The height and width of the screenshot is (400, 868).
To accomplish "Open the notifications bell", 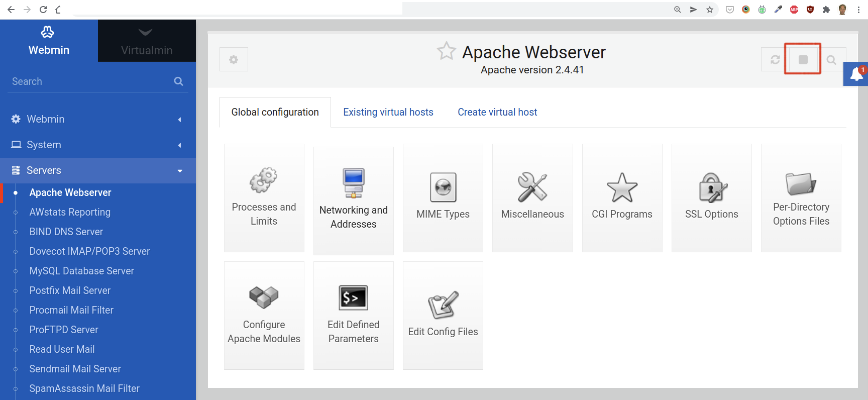I will click(856, 74).
